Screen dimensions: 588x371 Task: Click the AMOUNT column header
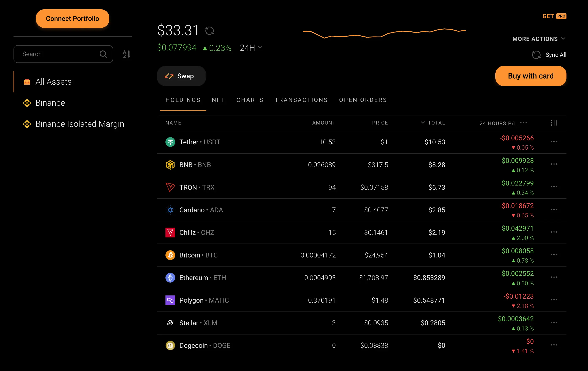click(x=324, y=123)
